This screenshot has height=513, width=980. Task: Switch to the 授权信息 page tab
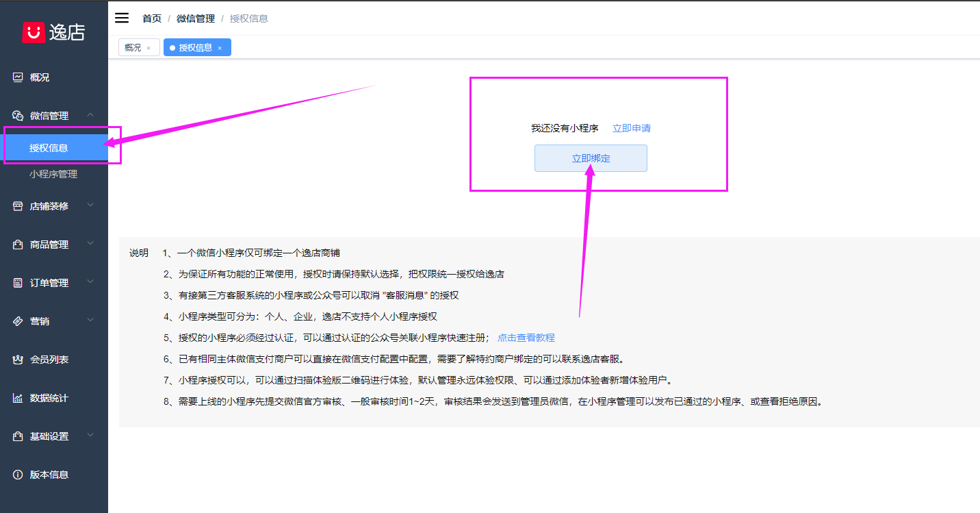tap(197, 47)
